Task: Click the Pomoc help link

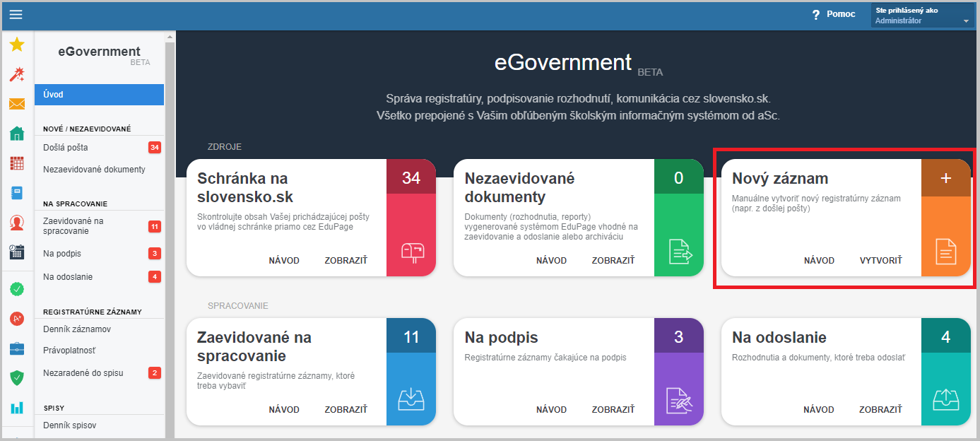Action: [x=841, y=14]
